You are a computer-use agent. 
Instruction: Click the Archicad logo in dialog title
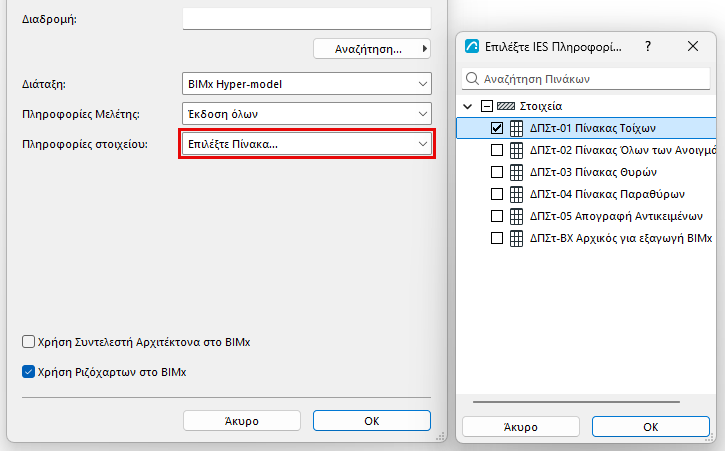click(472, 47)
